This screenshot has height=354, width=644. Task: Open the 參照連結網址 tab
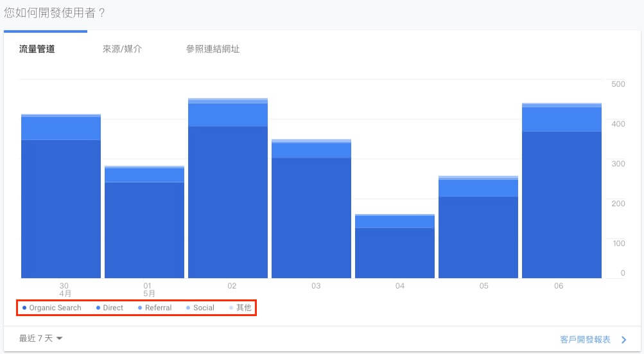[213, 49]
